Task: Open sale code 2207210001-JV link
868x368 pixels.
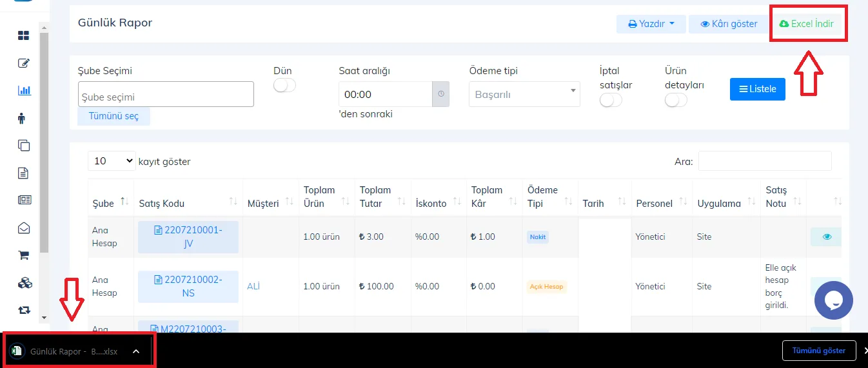Action: (188, 237)
